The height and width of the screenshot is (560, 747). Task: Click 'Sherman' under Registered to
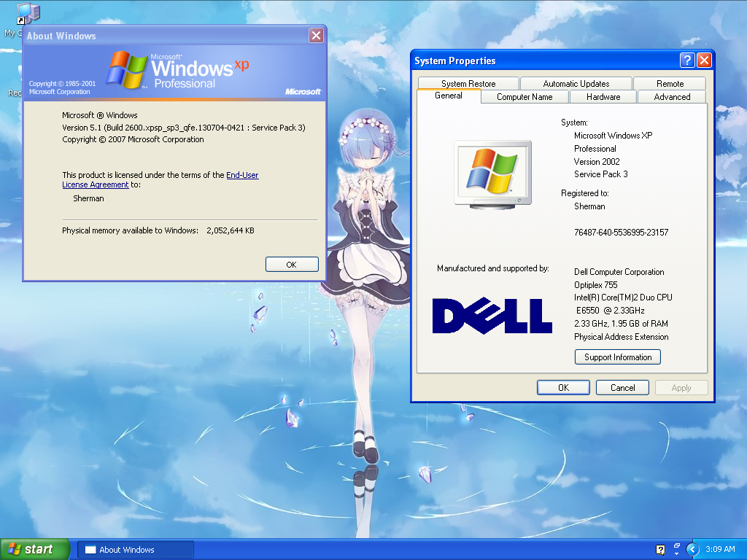(x=589, y=206)
